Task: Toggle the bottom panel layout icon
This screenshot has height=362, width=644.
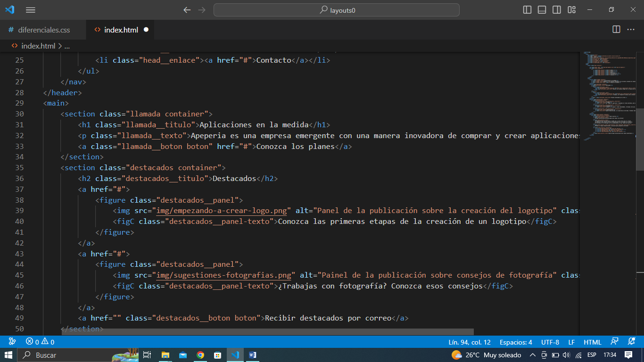Action: point(542,10)
